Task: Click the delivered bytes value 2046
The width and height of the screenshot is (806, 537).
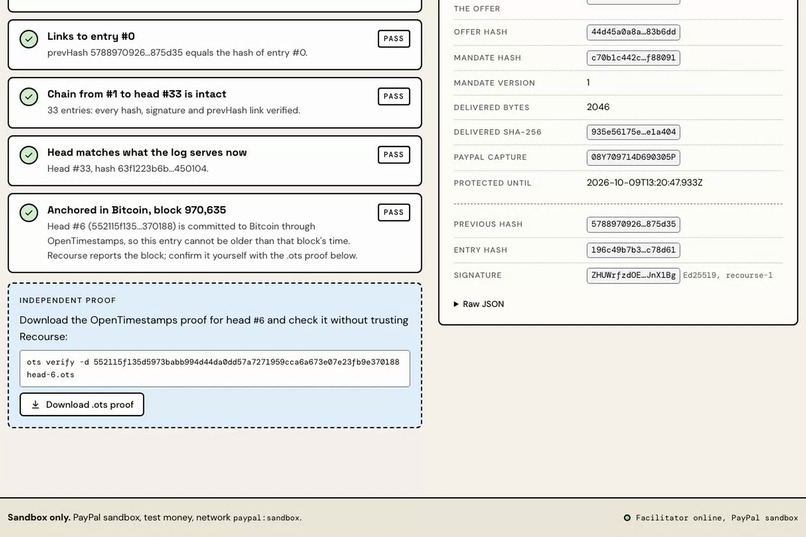Action: 598,107
